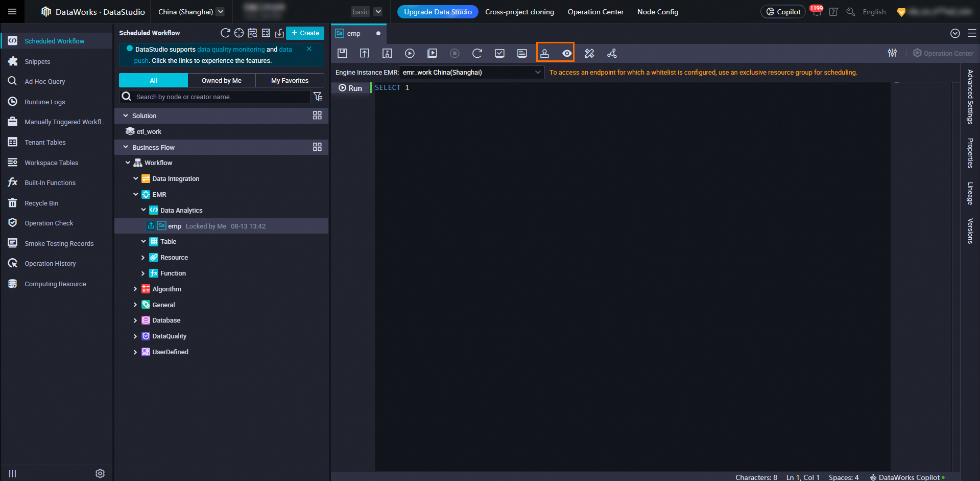Click the crosshair locate icon in Scheduled Workflow

239,33
